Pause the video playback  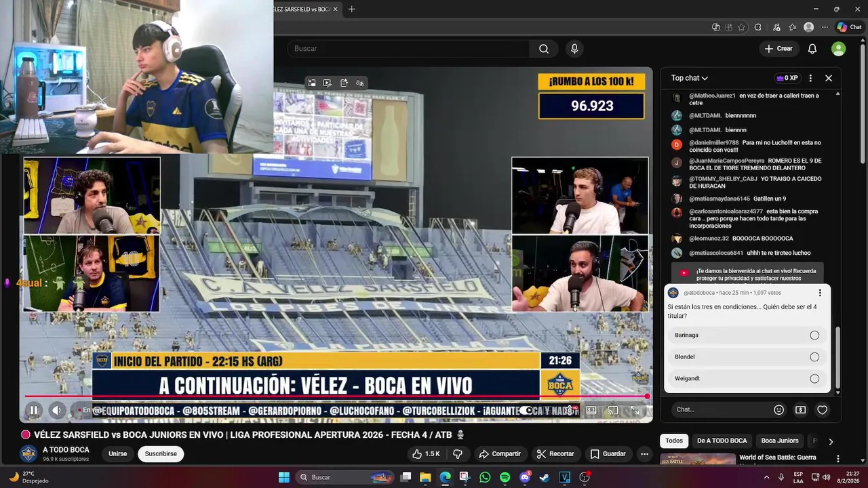click(x=33, y=410)
